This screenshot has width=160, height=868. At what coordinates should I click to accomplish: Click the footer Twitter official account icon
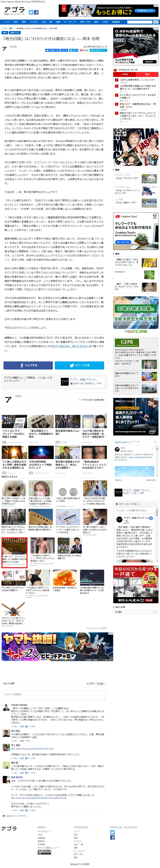pos(112,832)
